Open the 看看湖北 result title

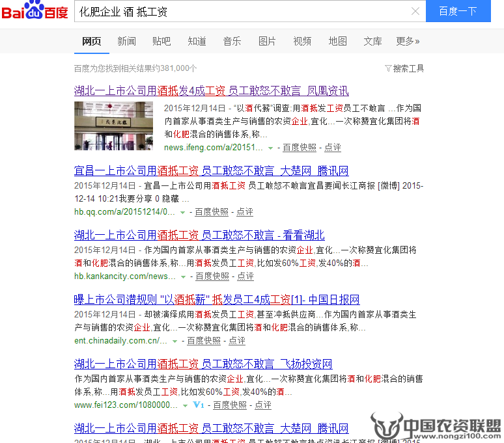[x=199, y=235]
